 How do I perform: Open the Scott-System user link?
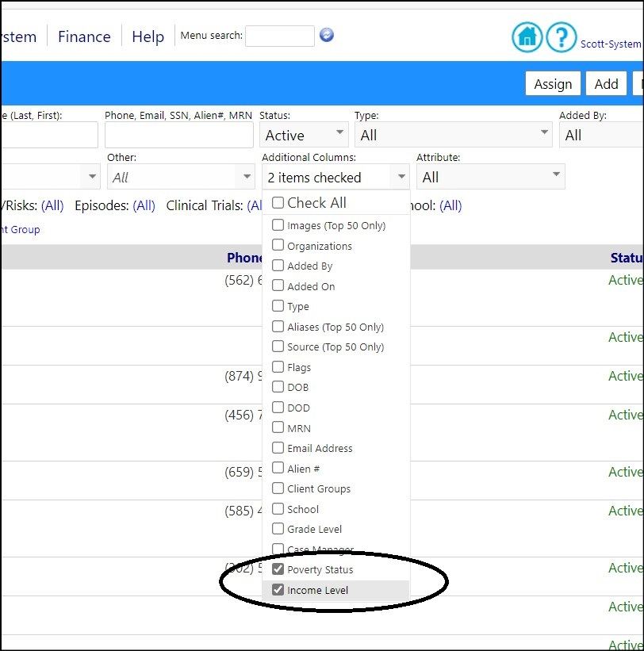click(x=611, y=44)
